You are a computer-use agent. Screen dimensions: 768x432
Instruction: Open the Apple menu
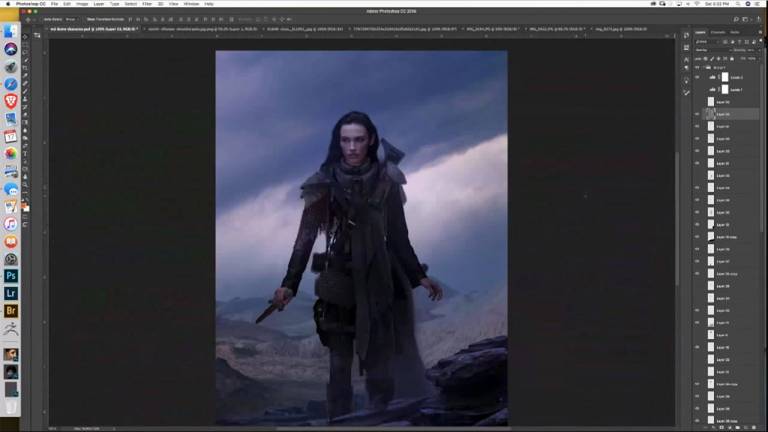(7, 4)
